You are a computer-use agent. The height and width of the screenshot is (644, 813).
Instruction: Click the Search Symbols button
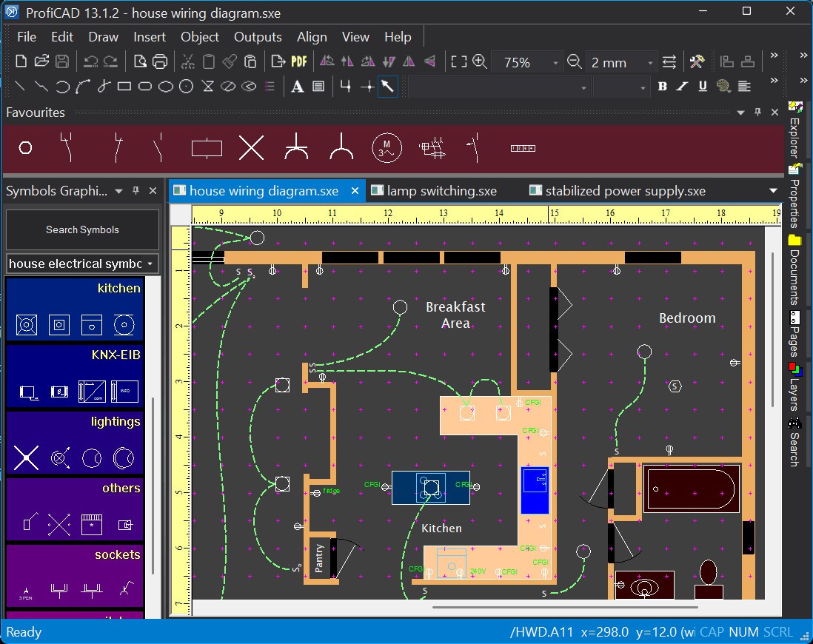[82, 229]
